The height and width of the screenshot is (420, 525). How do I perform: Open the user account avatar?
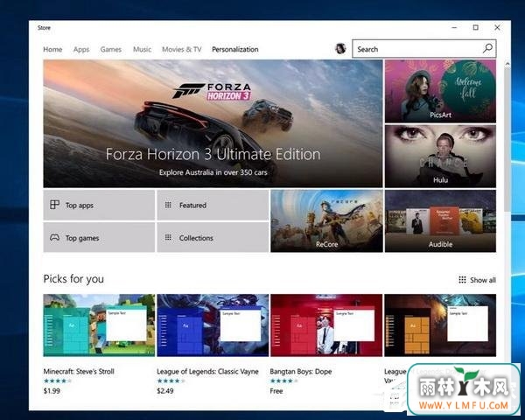pos(340,49)
